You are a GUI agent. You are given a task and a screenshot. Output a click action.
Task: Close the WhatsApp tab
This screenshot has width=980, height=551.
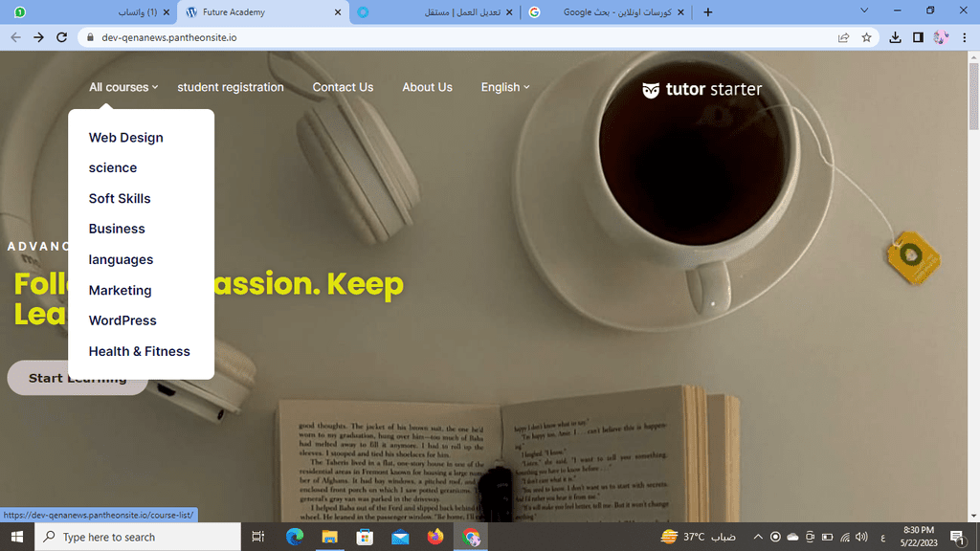point(166,11)
